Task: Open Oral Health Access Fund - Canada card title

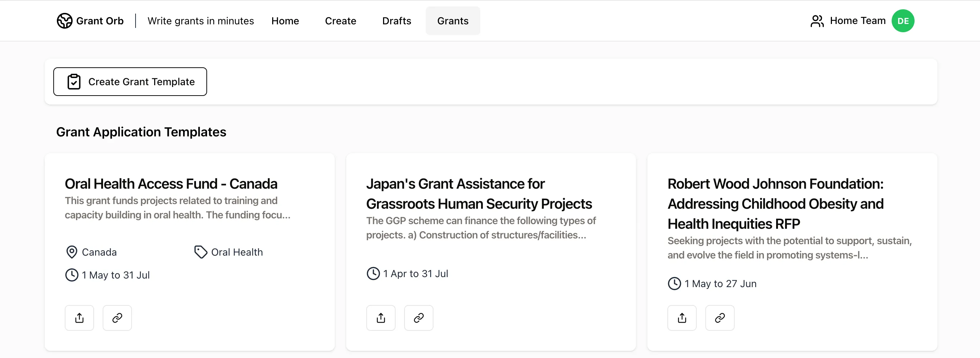Action: point(171,184)
